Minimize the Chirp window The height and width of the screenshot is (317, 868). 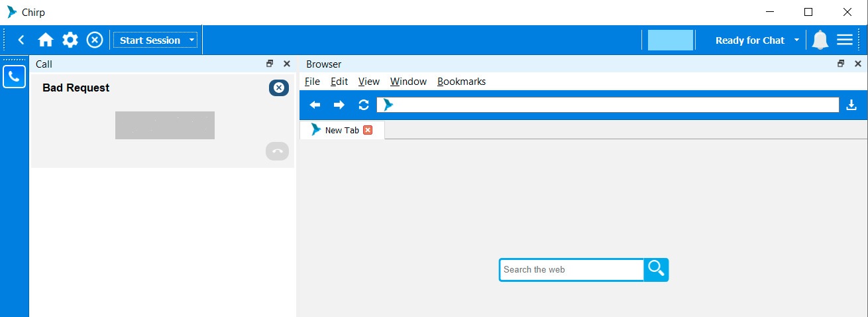click(769, 12)
